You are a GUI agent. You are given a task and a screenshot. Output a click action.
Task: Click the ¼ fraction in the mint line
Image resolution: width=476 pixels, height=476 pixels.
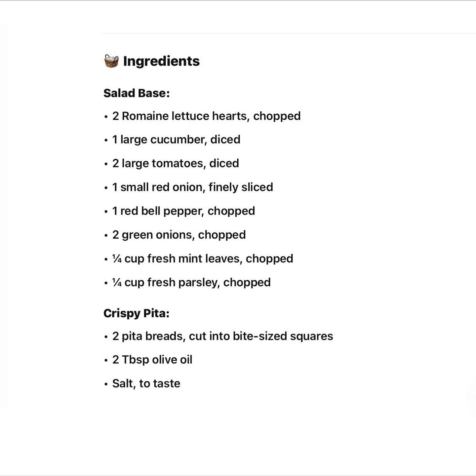[x=117, y=258]
